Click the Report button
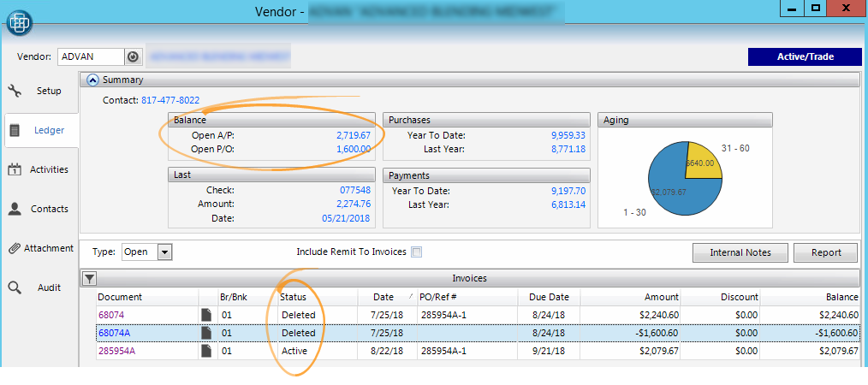This screenshot has width=868, height=385. click(824, 252)
